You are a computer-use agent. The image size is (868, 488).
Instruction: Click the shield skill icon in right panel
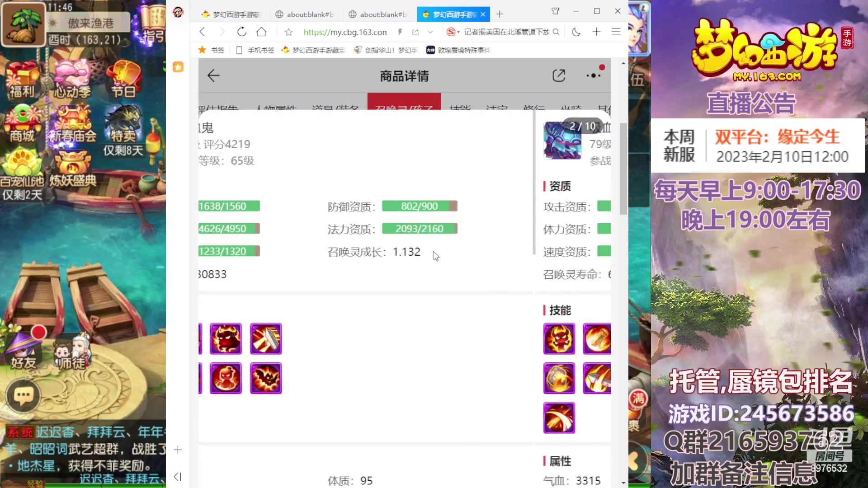(559, 378)
